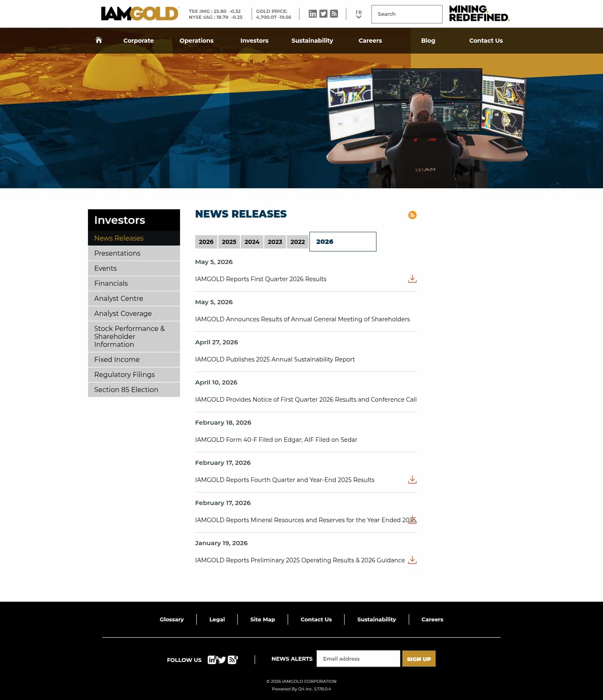Click the Gold Price quote in header
The height and width of the screenshot is (700, 603).
point(274,14)
